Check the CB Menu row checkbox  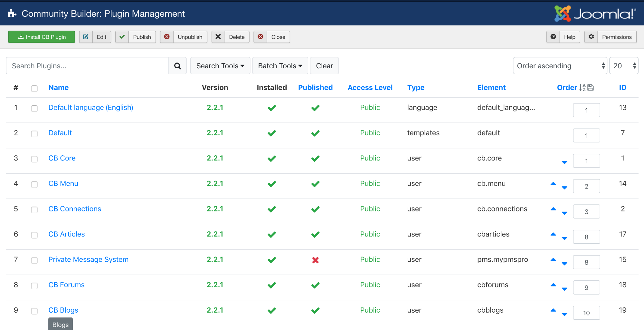point(34,184)
